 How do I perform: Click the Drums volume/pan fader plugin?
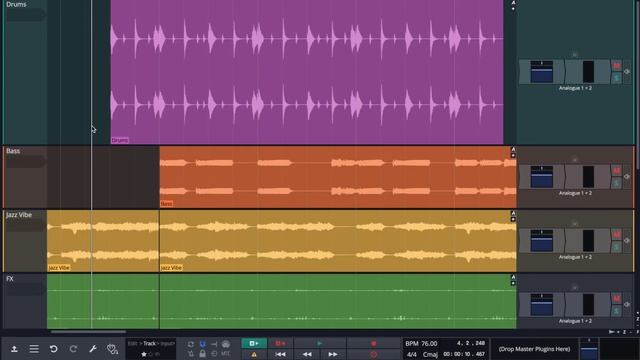(x=542, y=72)
